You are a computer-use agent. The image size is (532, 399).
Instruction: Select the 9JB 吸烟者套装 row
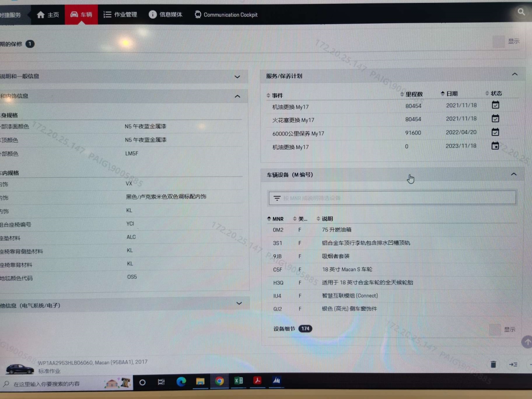392,256
